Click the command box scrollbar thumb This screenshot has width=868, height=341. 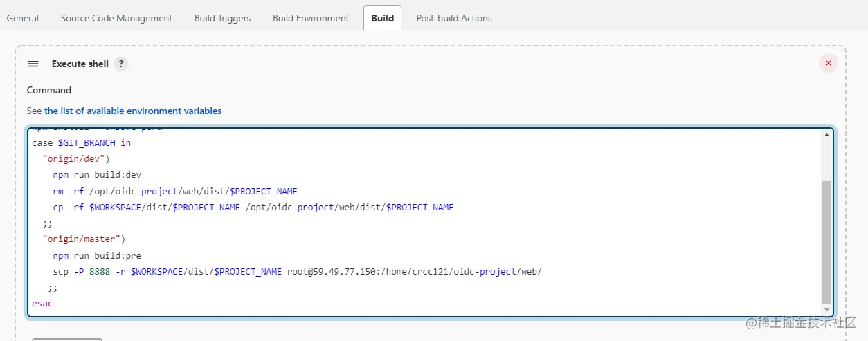click(x=826, y=242)
